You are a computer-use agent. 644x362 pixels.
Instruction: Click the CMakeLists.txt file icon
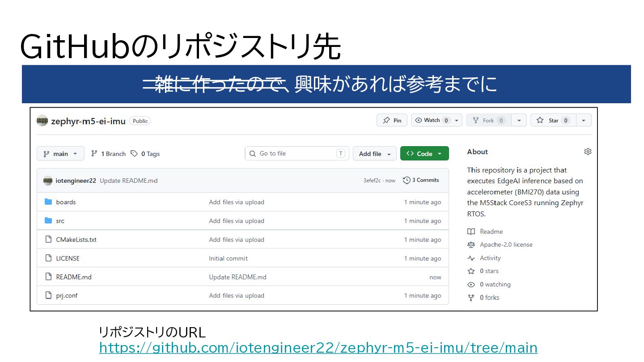pyautogui.click(x=48, y=240)
